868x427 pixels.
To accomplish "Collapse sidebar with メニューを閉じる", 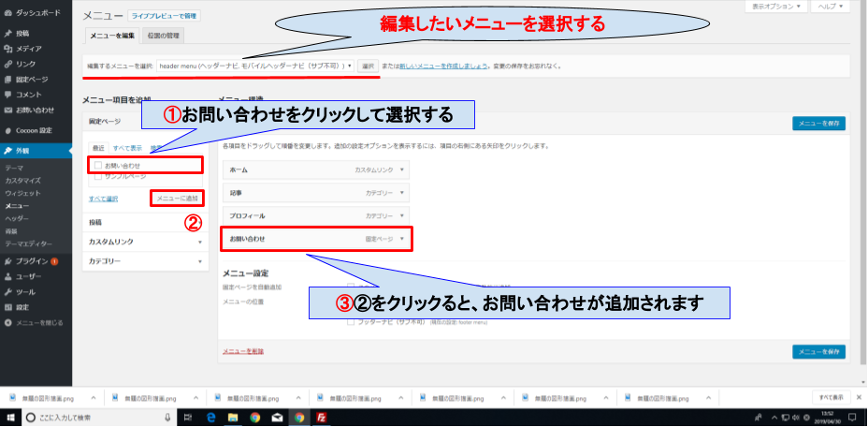I will tap(36, 322).
